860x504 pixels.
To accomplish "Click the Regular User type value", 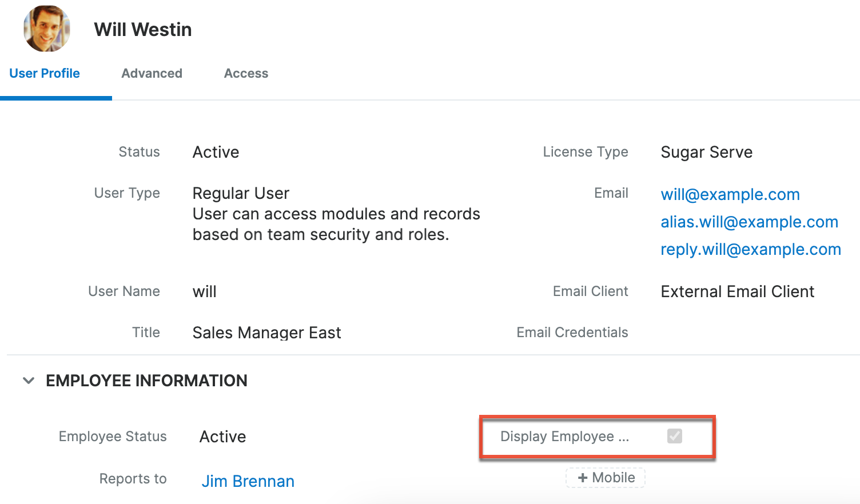I will [x=241, y=193].
